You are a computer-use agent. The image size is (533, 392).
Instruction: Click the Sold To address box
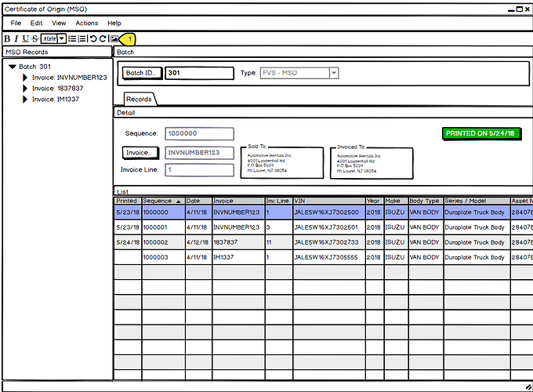pos(282,162)
